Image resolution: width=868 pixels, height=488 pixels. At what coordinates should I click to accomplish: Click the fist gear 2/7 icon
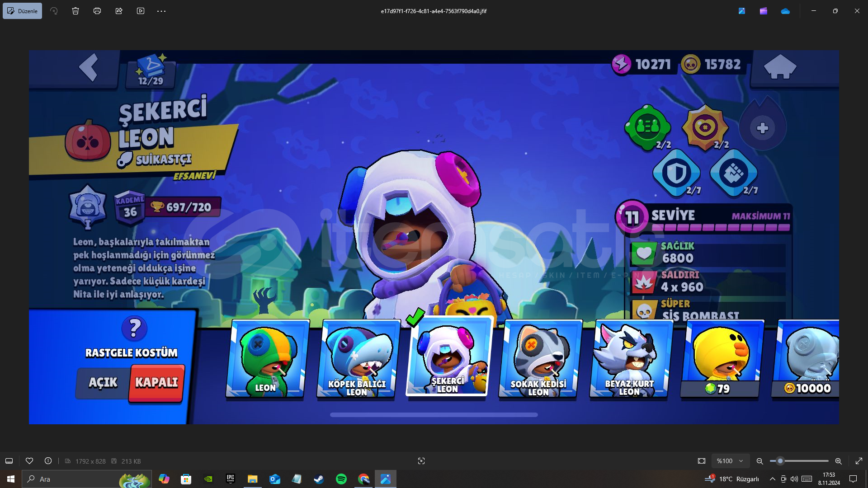point(734,173)
